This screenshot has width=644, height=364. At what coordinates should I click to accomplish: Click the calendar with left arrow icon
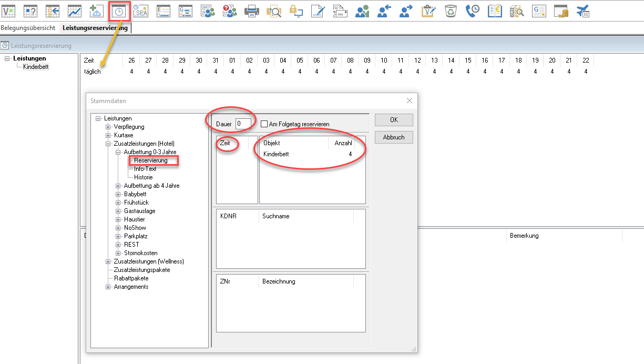[x=53, y=11]
